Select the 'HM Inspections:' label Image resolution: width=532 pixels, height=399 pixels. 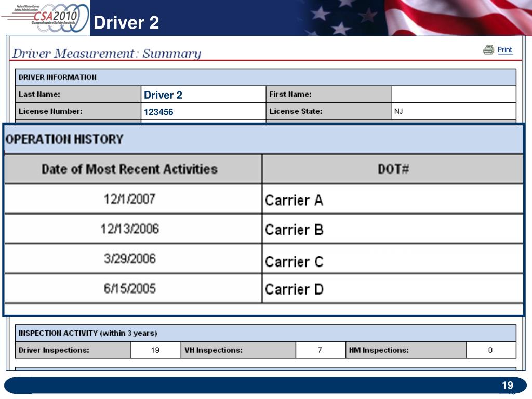coord(379,350)
